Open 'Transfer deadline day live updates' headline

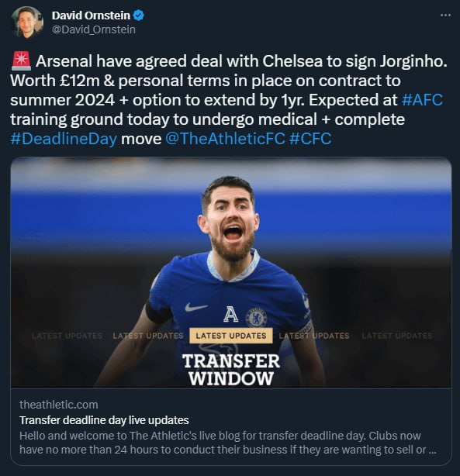tap(104, 420)
